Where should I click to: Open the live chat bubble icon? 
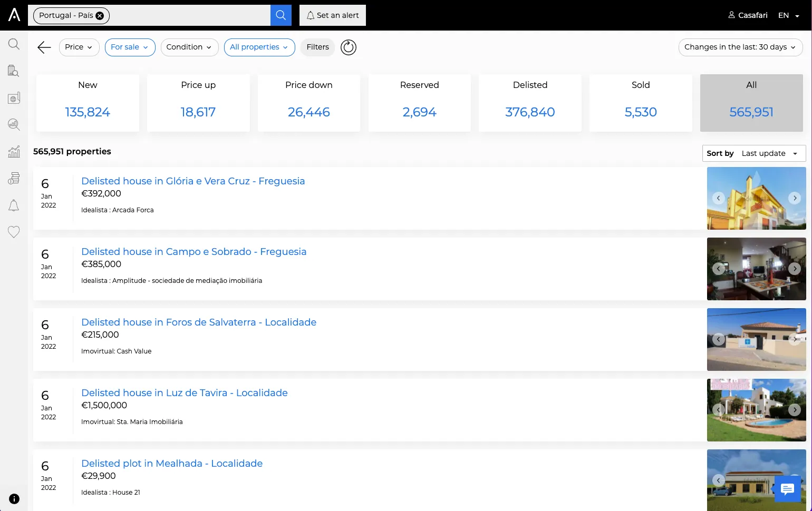pyautogui.click(x=788, y=489)
